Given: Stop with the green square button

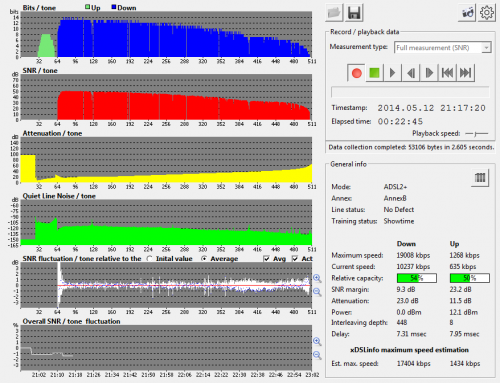Looking at the screenshot, I should (x=374, y=73).
